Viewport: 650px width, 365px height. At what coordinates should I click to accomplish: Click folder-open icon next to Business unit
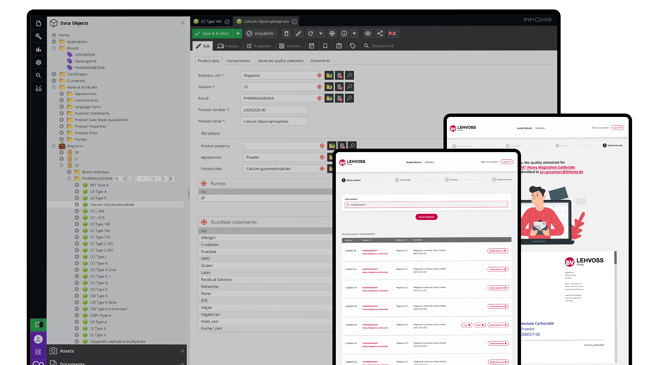[x=329, y=75]
